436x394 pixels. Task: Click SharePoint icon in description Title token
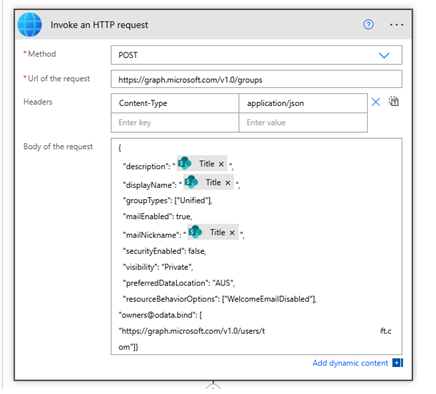pos(185,163)
